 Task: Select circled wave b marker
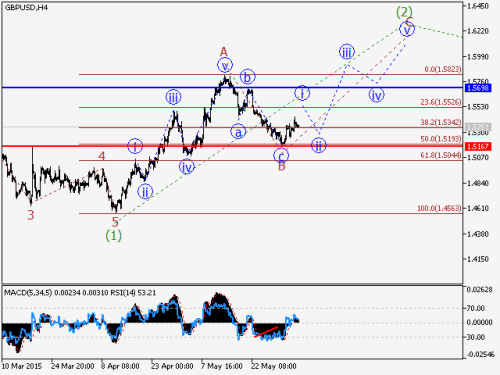[x=247, y=77]
